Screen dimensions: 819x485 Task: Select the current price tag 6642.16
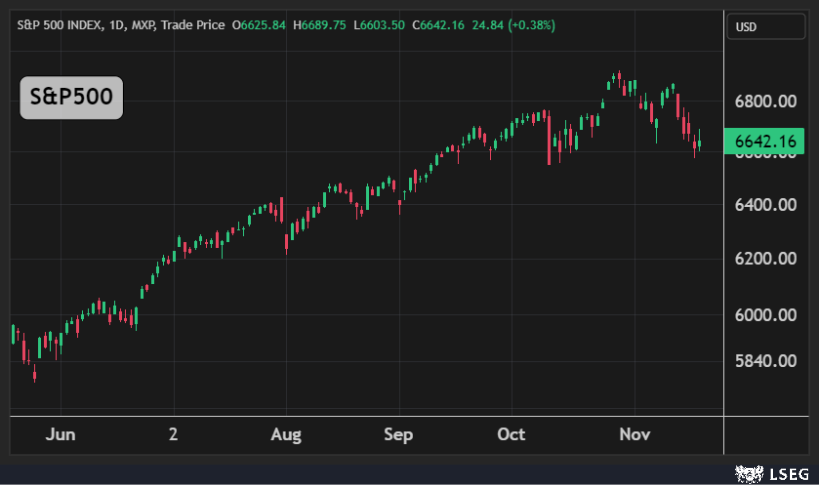(x=765, y=142)
